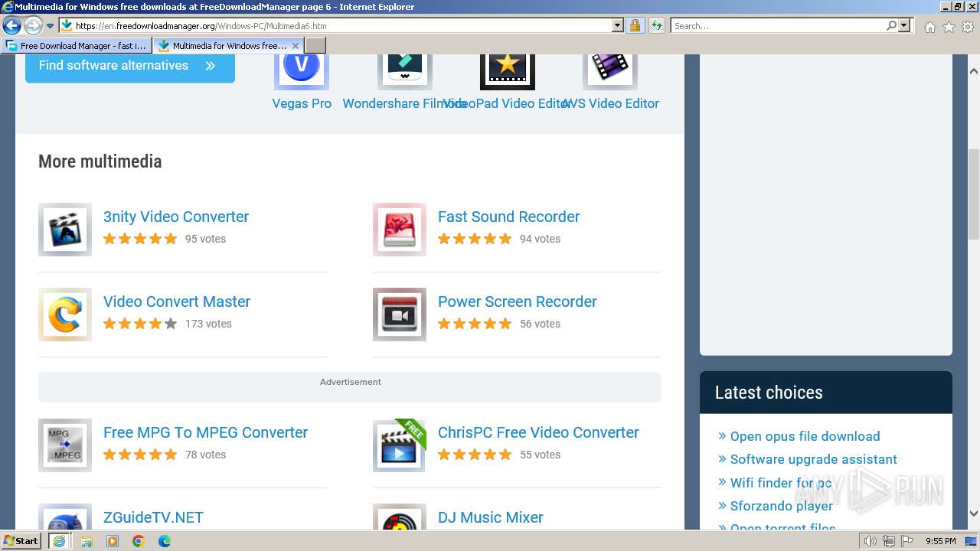Click Find software alternatives button
Image resolution: width=980 pixels, height=551 pixels.
(130, 66)
